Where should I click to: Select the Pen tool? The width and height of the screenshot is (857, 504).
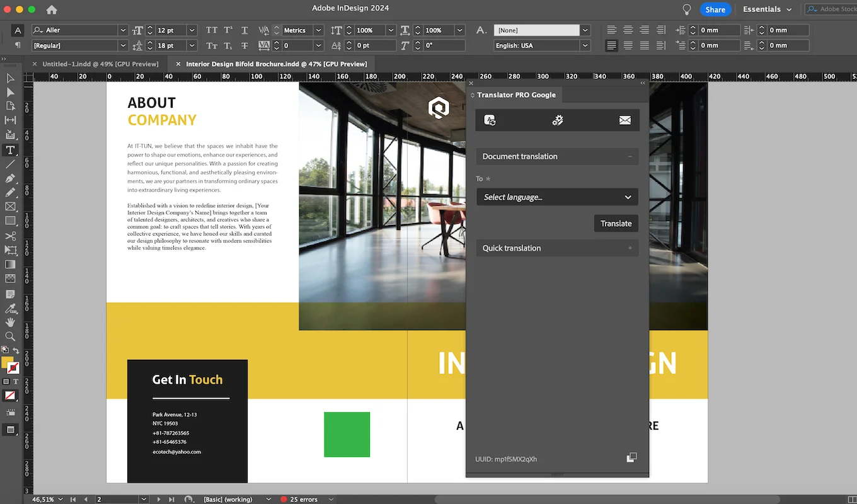[x=10, y=179]
